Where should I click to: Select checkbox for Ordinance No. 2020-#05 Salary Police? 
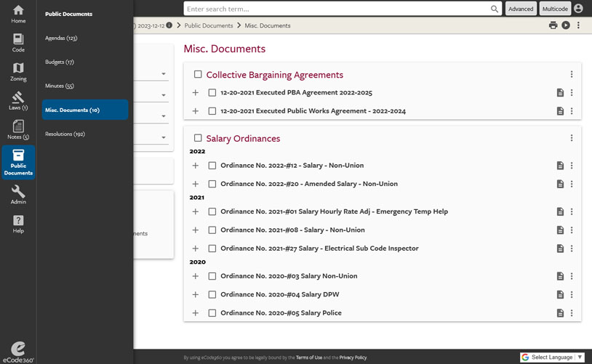coord(212,313)
